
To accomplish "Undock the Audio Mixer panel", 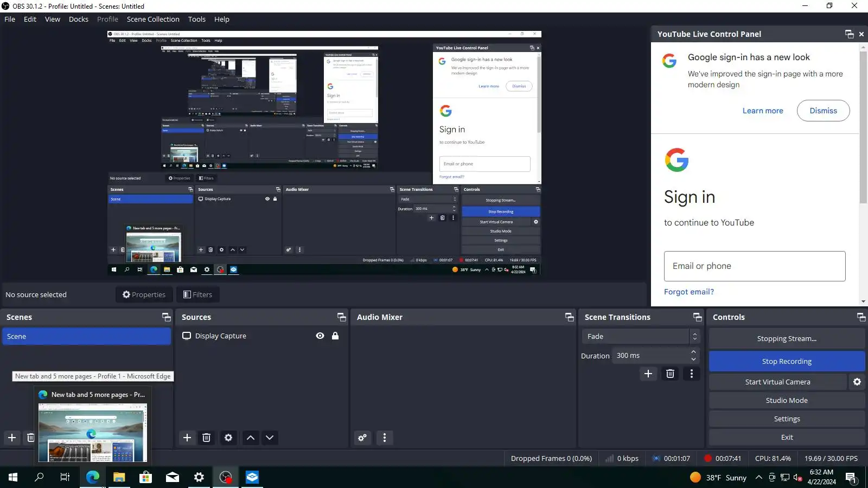I will point(570,317).
